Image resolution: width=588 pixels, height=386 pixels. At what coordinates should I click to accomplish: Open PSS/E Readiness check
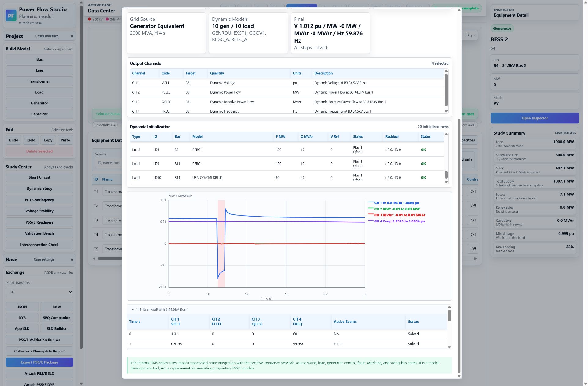pos(39,222)
